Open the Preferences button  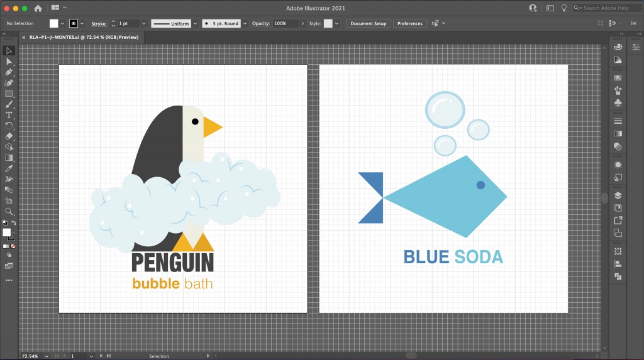[x=409, y=23]
